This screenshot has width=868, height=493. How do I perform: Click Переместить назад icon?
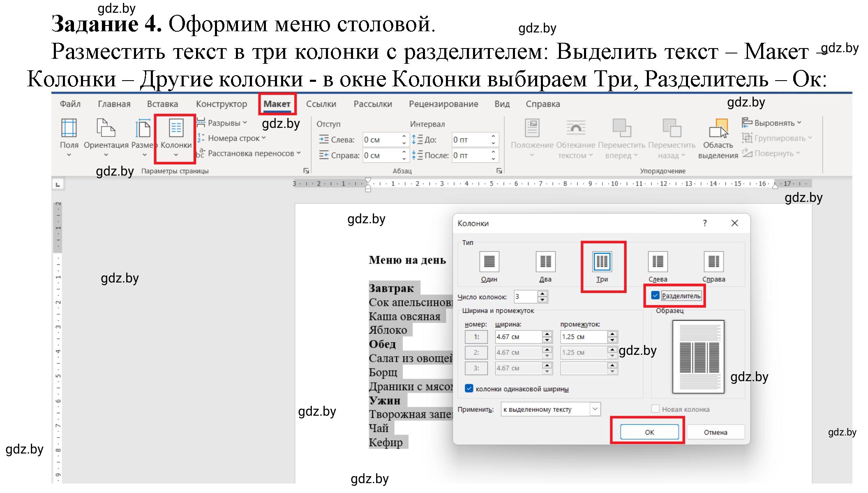pyautogui.click(x=672, y=128)
